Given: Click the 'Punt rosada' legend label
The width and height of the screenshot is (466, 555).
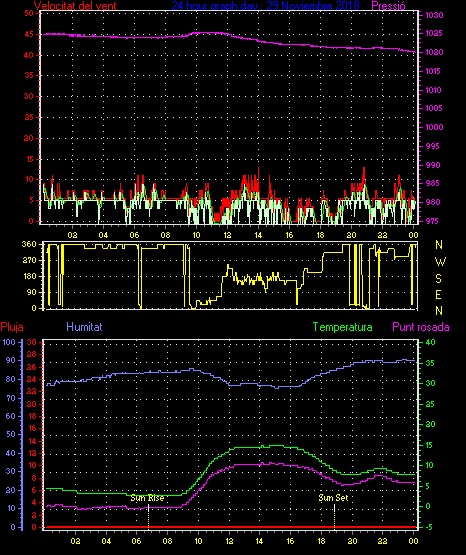Looking at the screenshot, I should pyautogui.click(x=421, y=327).
